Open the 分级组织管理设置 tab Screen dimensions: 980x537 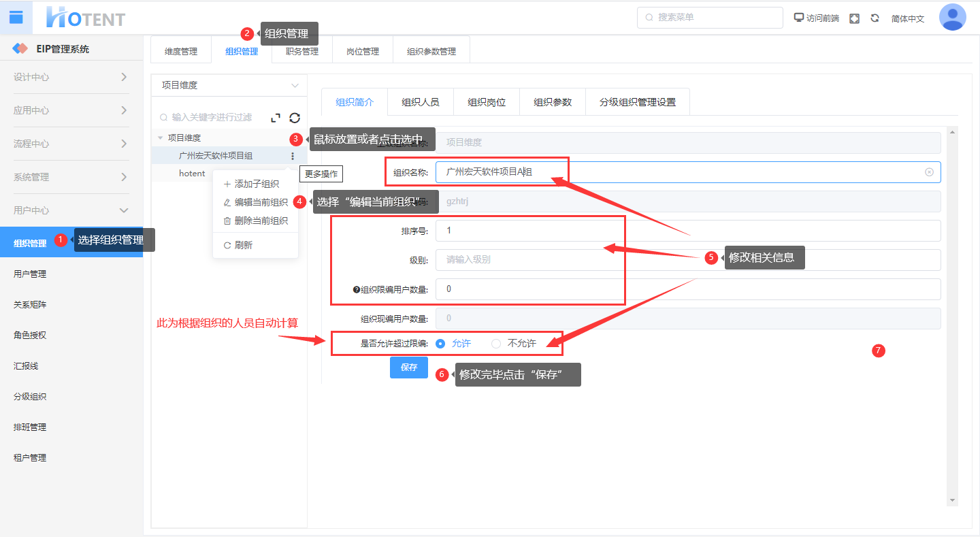coord(638,102)
